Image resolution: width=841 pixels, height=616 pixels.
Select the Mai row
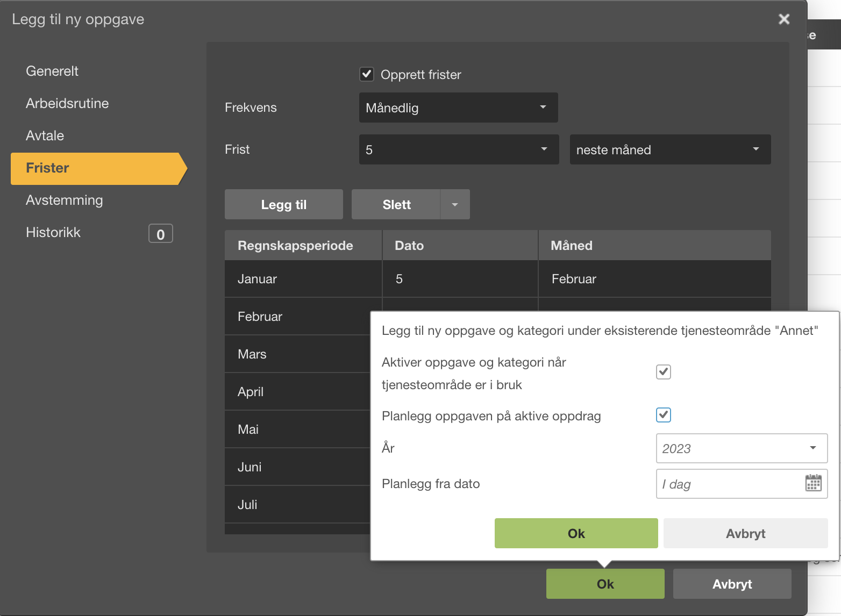tap(297, 429)
